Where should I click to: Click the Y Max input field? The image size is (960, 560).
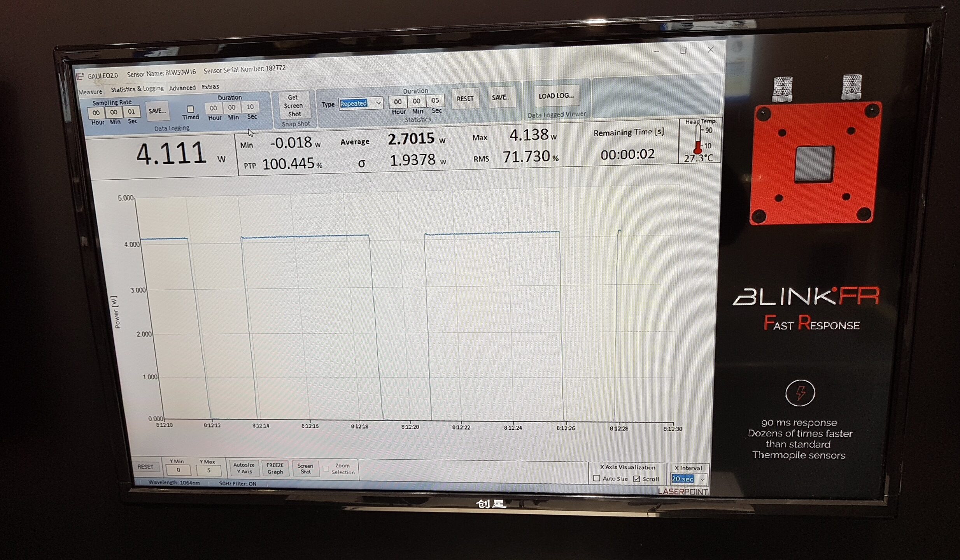208,470
